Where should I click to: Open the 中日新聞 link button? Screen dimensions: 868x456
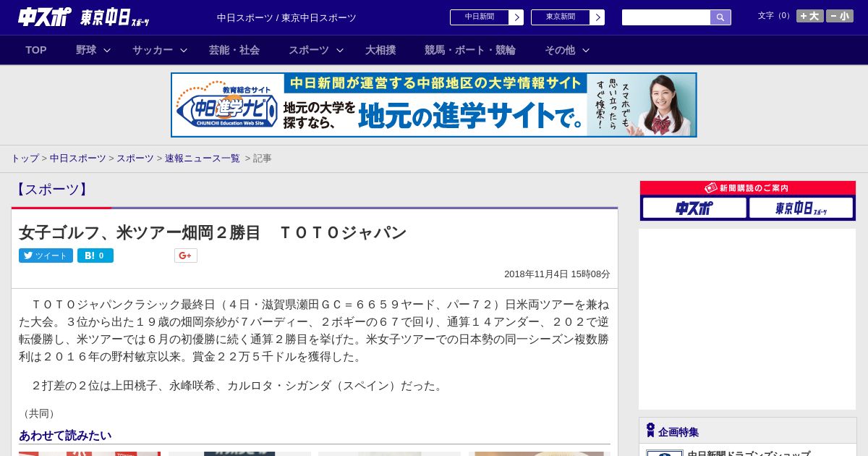tap(480, 17)
